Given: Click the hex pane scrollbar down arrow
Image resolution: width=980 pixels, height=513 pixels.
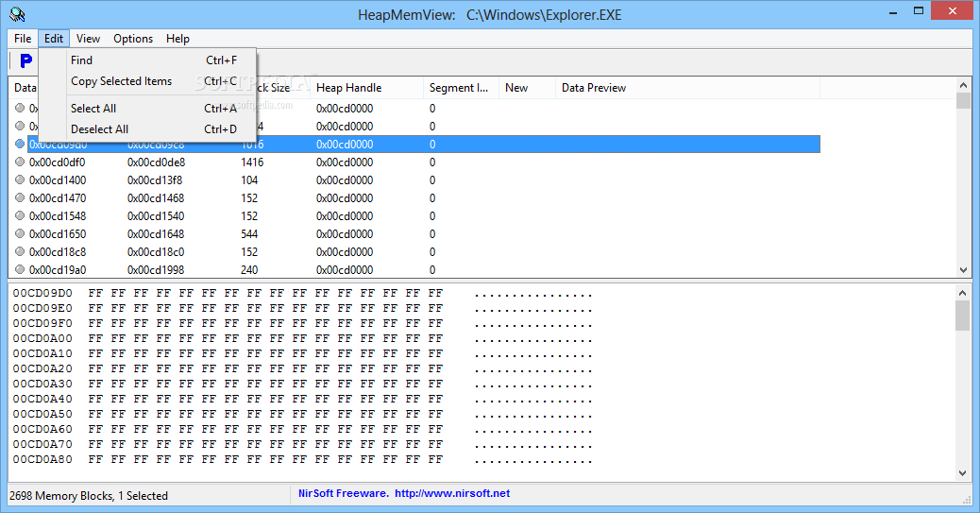Looking at the screenshot, I should 963,473.
